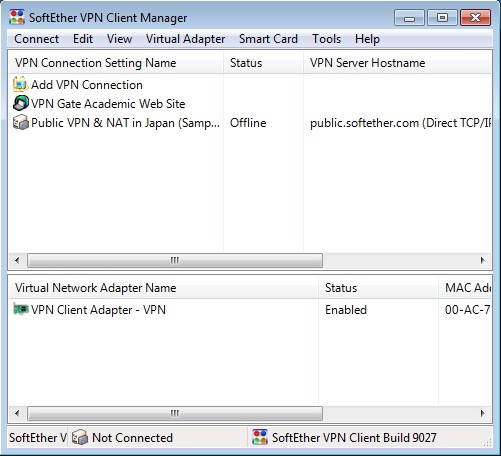Open the Connect menu
The width and height of the screenshot is (501, 456).
[x=36, y=39]
